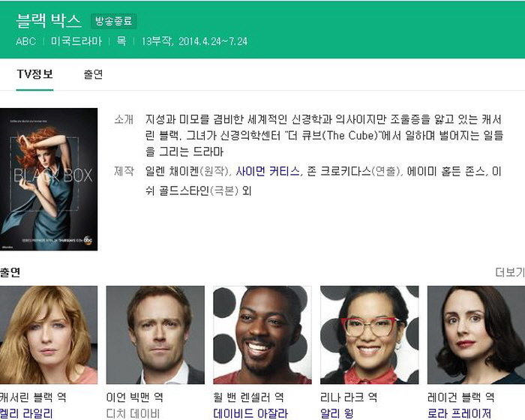Open 디치 데이비's profile photo
The image size is (525, 420).
155,335
